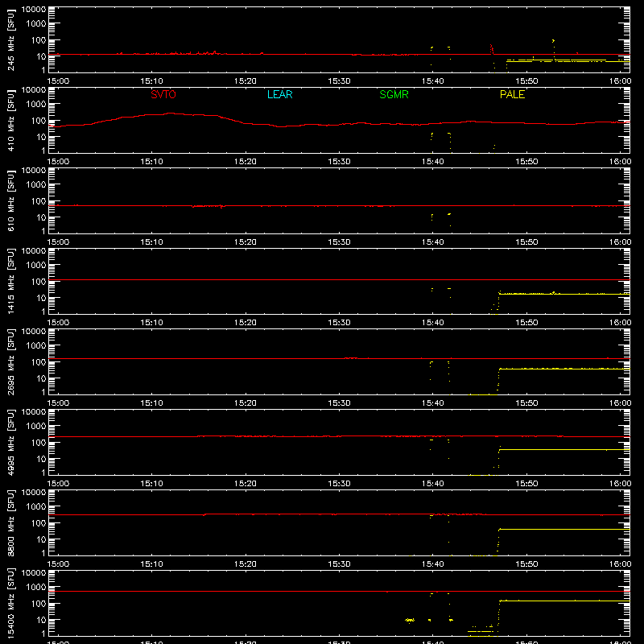Click the 100 label of 610 MHz panel

(39, 200)
